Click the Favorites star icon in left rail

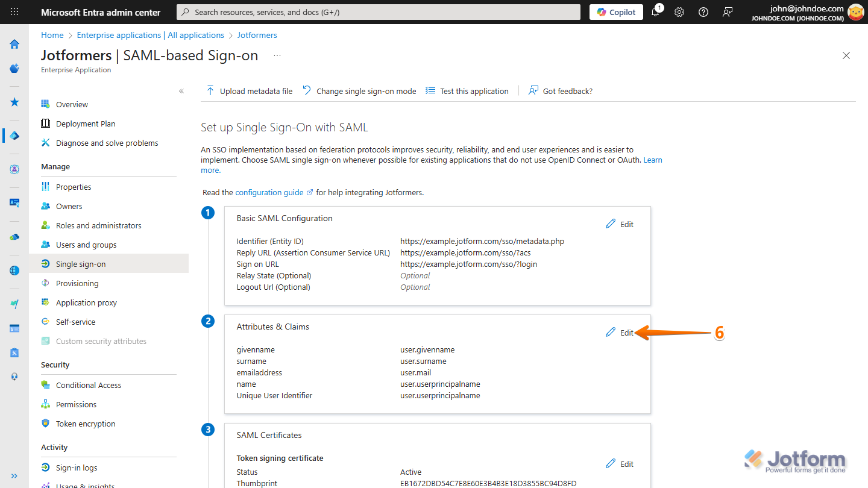(x=14, y=102)
